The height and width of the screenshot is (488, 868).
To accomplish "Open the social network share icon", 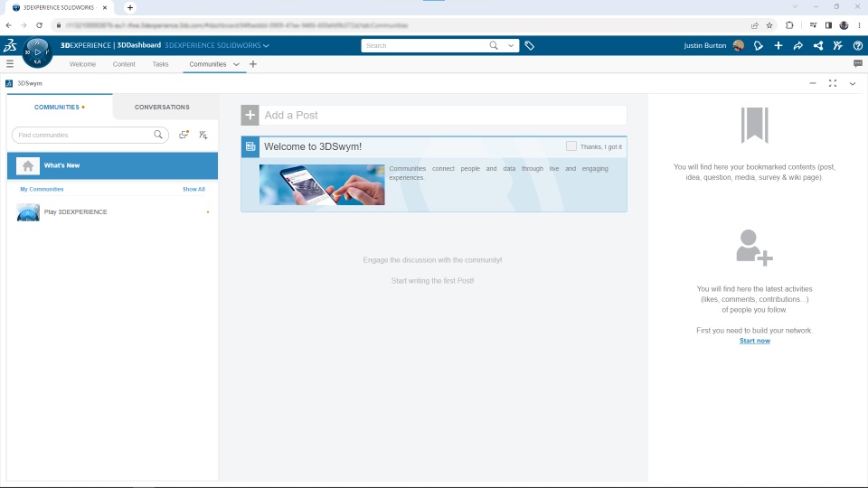I will (818, 45).
